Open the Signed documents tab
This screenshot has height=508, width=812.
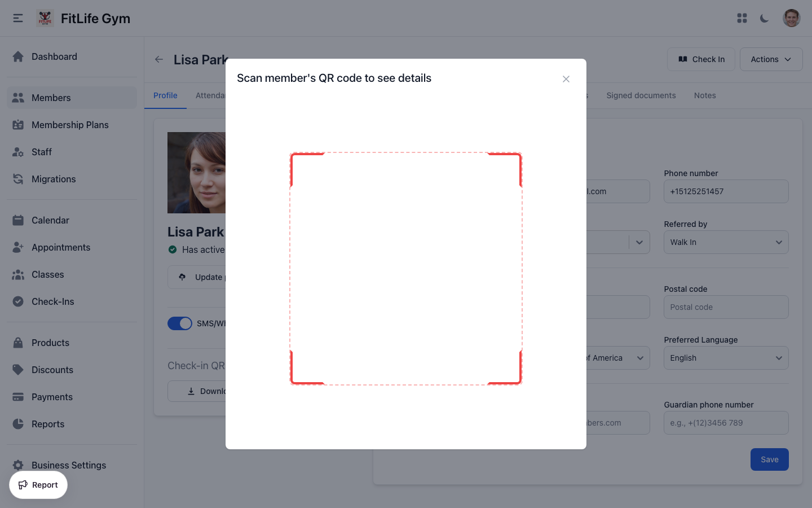pos(641,95)
